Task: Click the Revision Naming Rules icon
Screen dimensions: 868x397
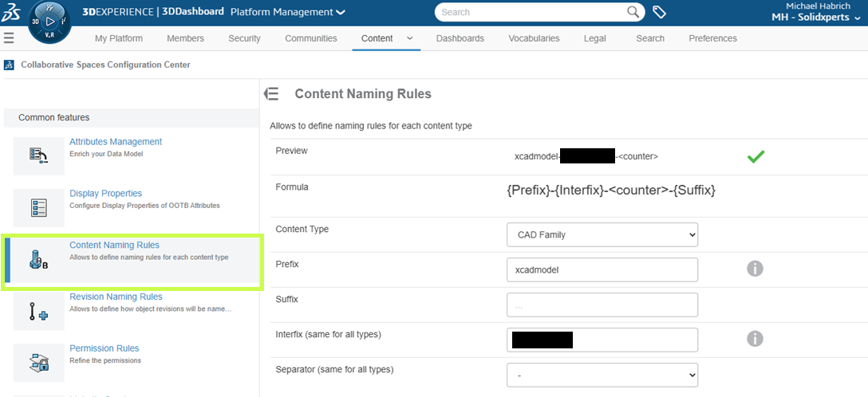Action: [39, 311]
